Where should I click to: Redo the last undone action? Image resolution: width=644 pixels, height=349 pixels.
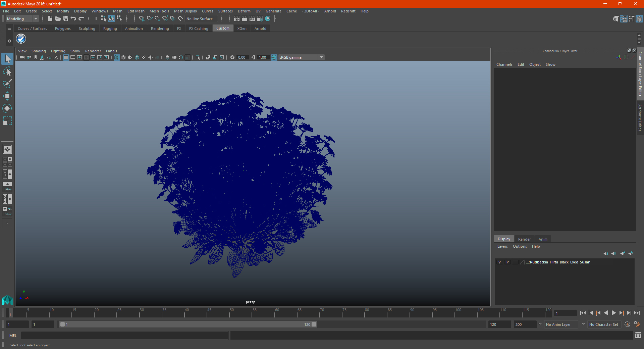pyautogui.click(x=81, y=19)
